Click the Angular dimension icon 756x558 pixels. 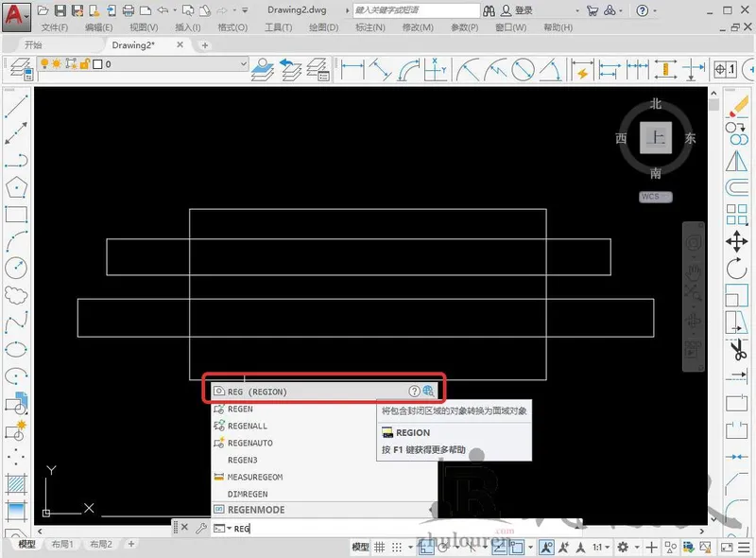(550, 70)
